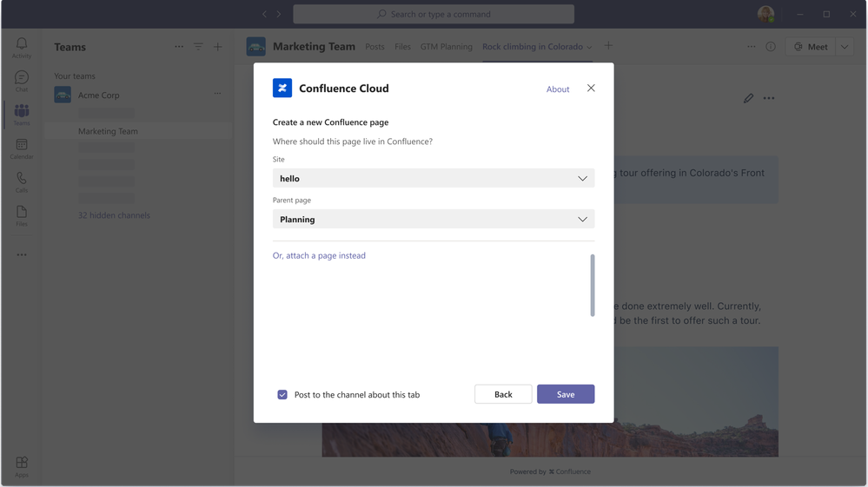Select the Acme Corp team
The width and height of the screenshot is (868, 487).
coord(98,95)
